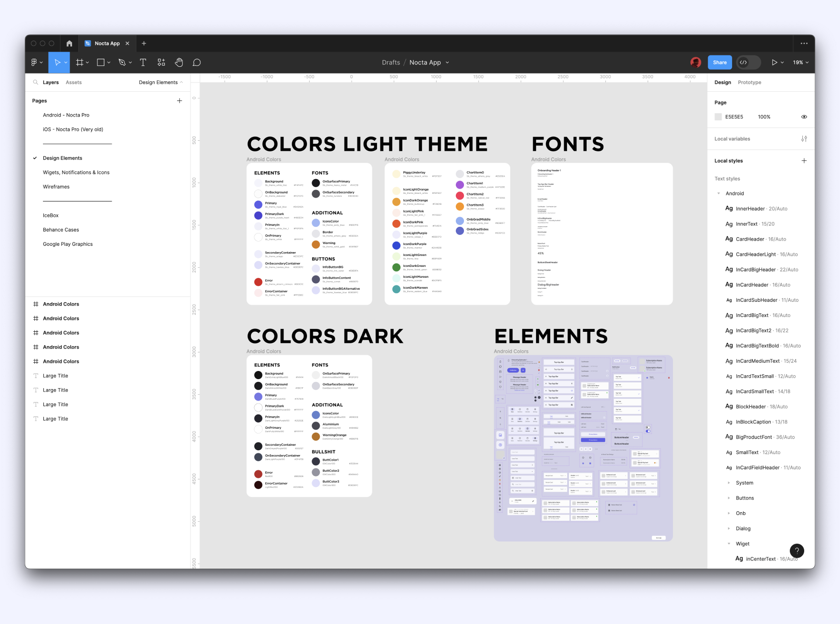Open the user avatar
Screen dimensions: 840x624
click(x=695, y=63)
